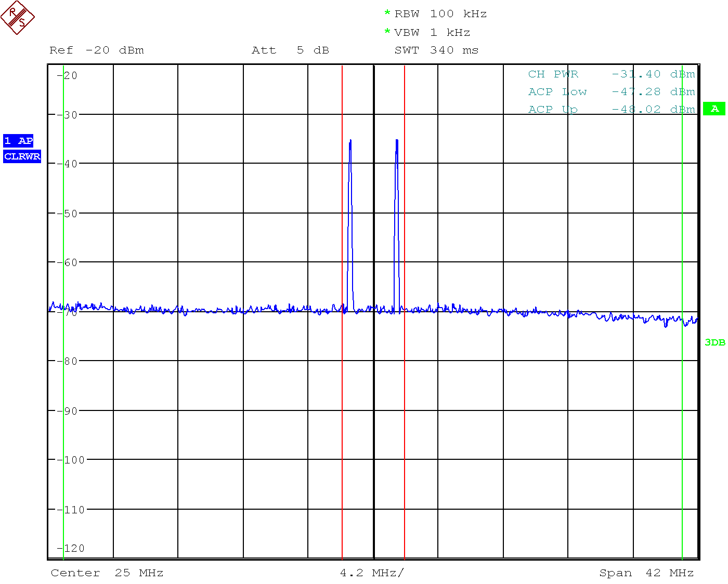Click the Ref -20 dBm reference level

[97, 50]
